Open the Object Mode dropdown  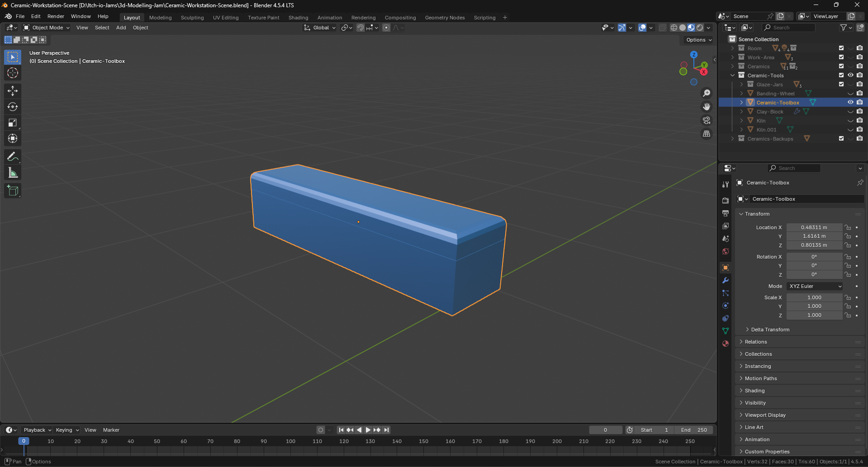click(47, 28)
